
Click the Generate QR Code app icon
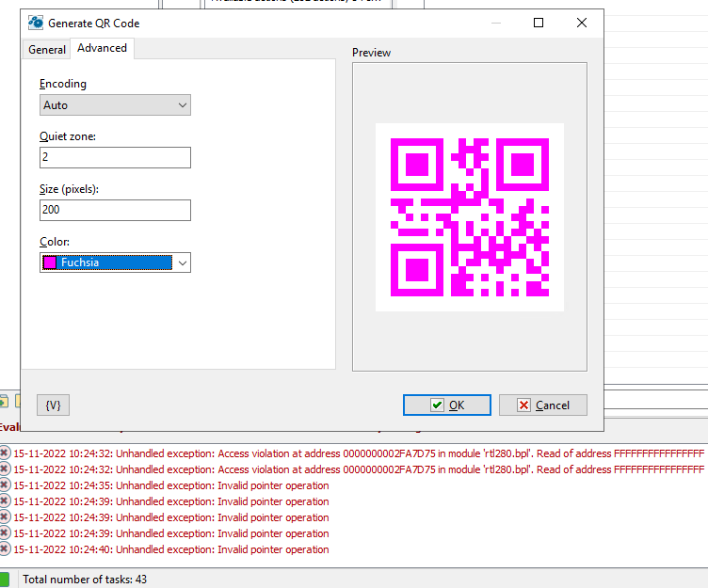click(x=36, y=23)
